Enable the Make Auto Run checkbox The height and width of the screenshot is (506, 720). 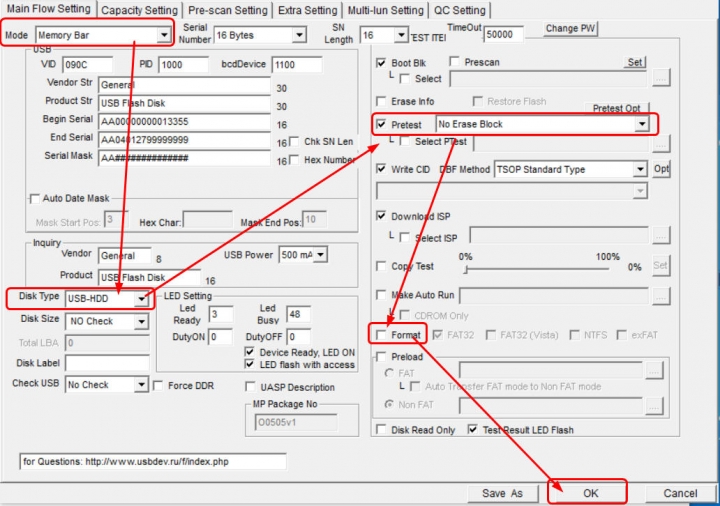(381, 295)
